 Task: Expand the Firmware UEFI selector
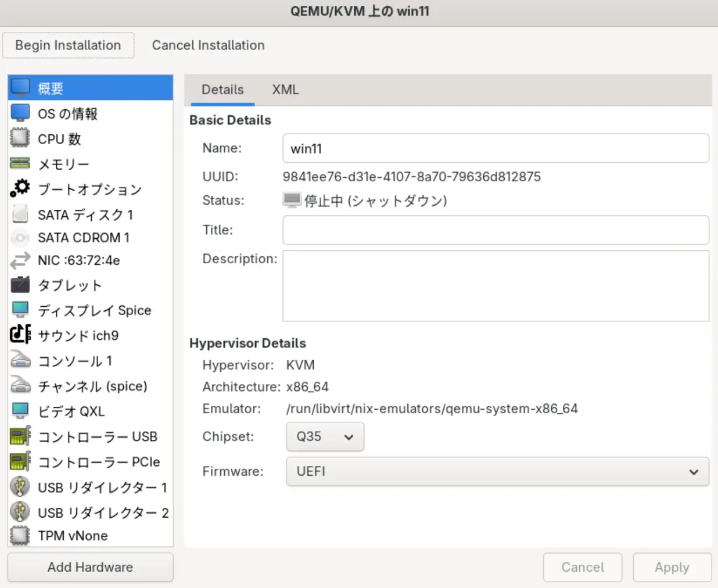(x=497, y=471)
